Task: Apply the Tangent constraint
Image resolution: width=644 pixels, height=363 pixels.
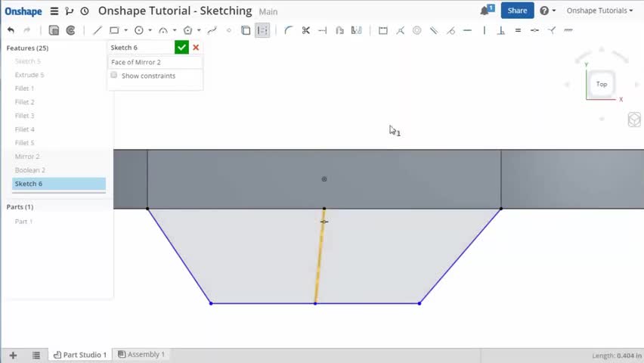Action: (451, 30)
